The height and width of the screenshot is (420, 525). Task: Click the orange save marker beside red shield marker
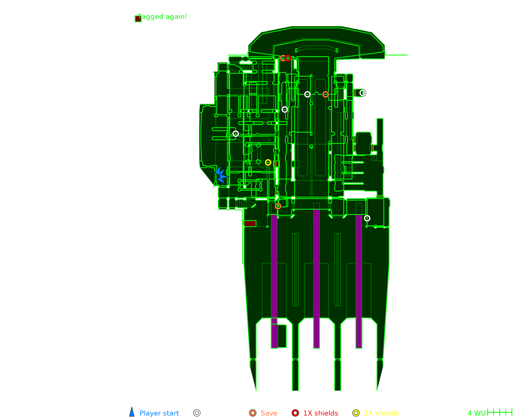pyautogui.click(x=283, y=58)
